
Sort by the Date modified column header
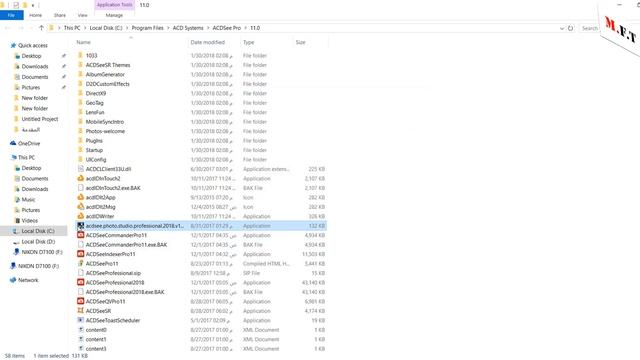(x=207, y=42)
